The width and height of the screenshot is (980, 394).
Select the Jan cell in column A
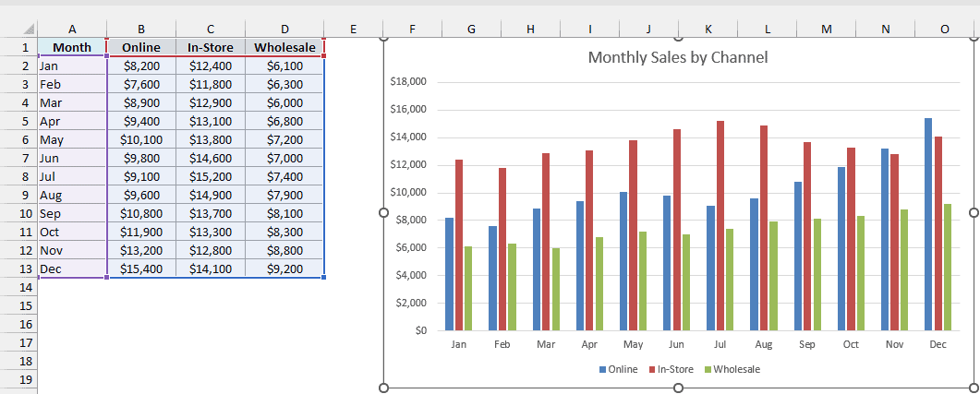click(72, 66)
